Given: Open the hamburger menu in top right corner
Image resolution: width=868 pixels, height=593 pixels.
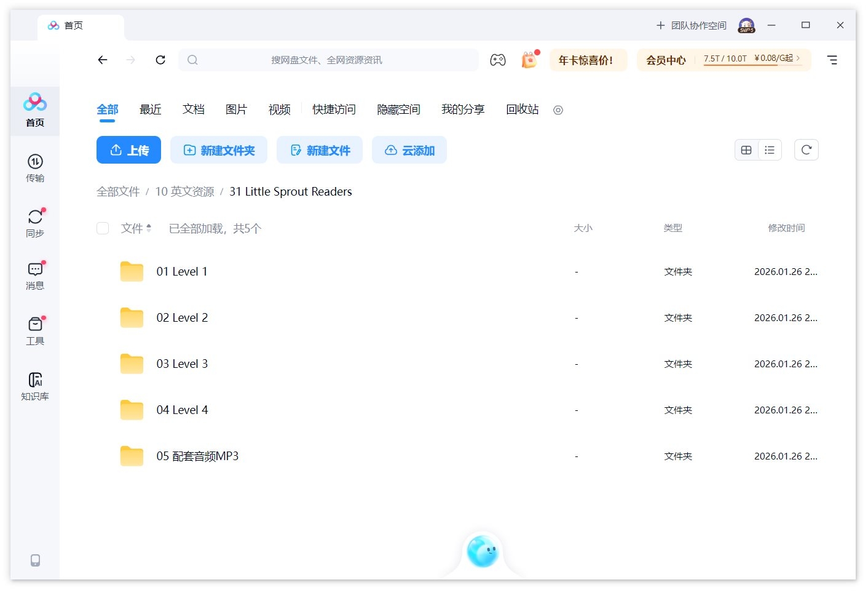Looking at the screenshot, I should click(x=833, y=60).
